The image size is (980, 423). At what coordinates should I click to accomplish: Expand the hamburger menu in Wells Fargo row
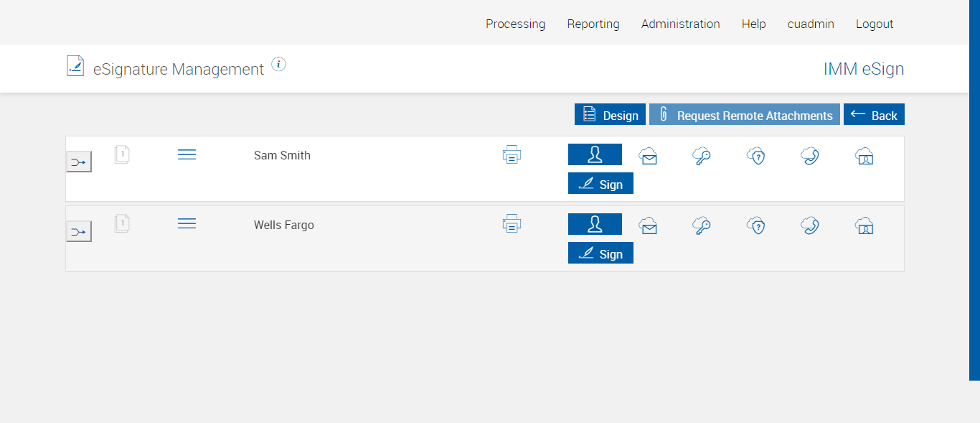pos(187,224)
